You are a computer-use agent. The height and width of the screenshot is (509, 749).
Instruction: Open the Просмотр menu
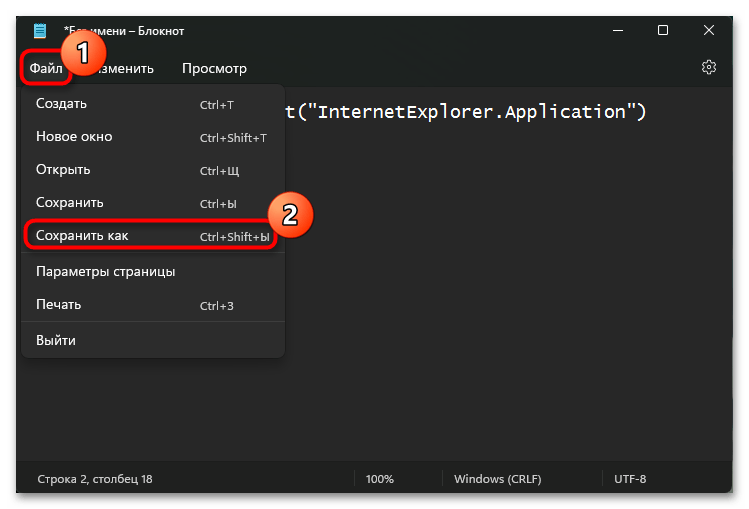pos(214,68)
